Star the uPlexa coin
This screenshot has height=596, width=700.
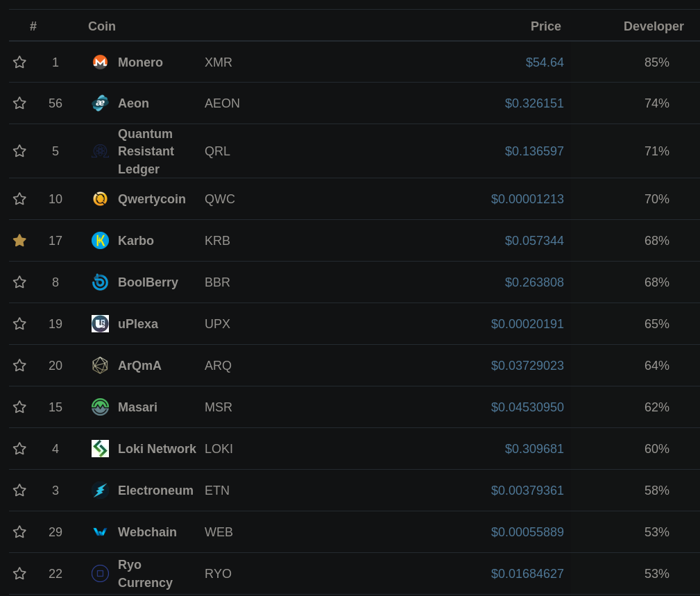coord(19,323)
